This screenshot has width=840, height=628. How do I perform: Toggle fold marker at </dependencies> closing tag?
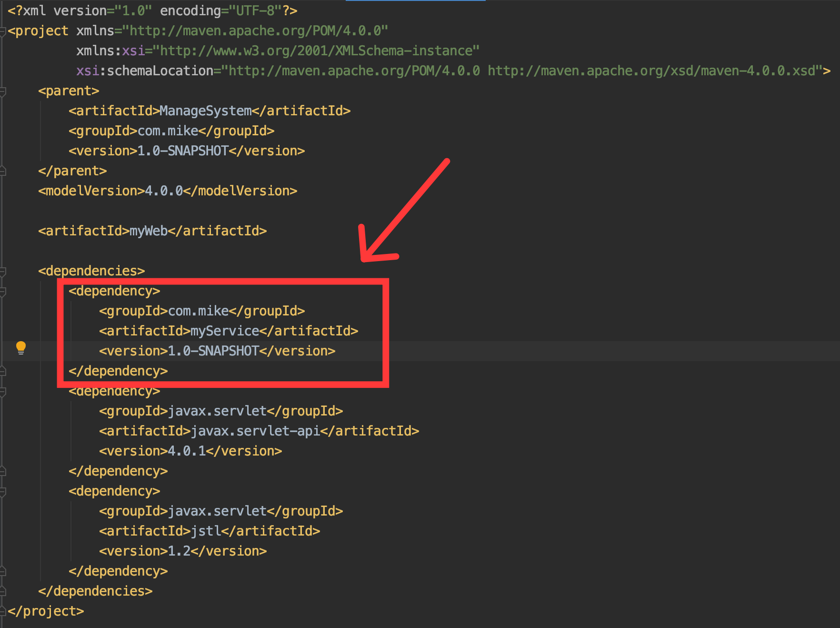coord(2,591)
